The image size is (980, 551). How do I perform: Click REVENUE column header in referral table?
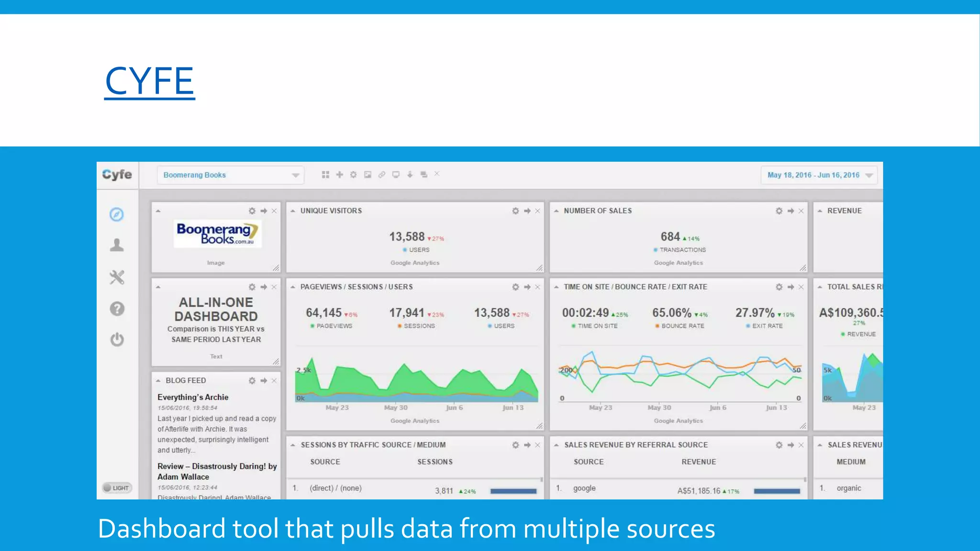click(699, 462)
